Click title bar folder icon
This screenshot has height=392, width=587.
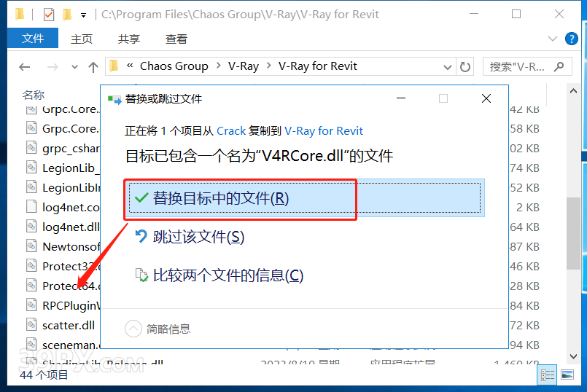tap(20, 15)
